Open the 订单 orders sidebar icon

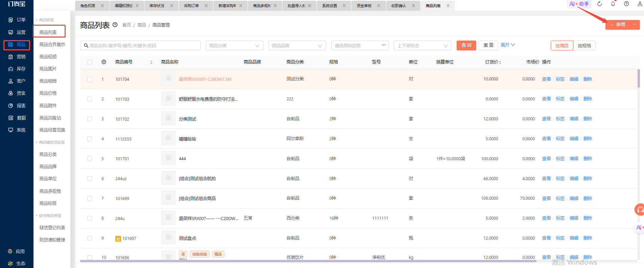[x=10, y=20]
